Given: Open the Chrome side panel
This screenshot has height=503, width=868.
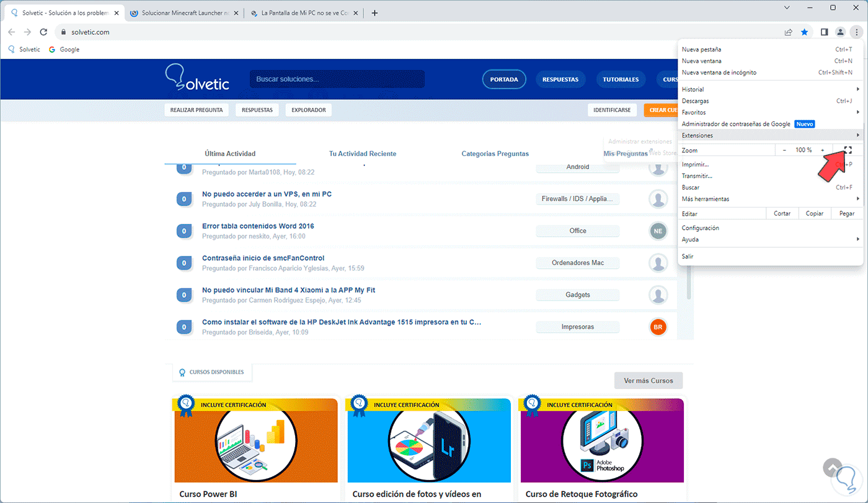Looking at the screenshot, I should (x=824, y=32).
